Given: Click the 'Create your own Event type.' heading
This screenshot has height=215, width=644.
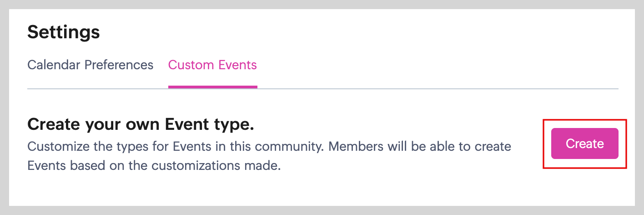Looking at the screenshot, I should [x=141, y=124].
